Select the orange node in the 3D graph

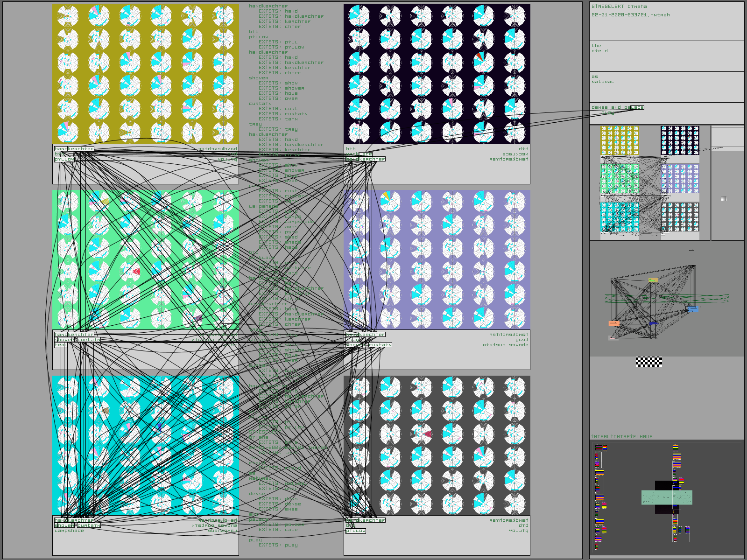click(x=614, y=323)
